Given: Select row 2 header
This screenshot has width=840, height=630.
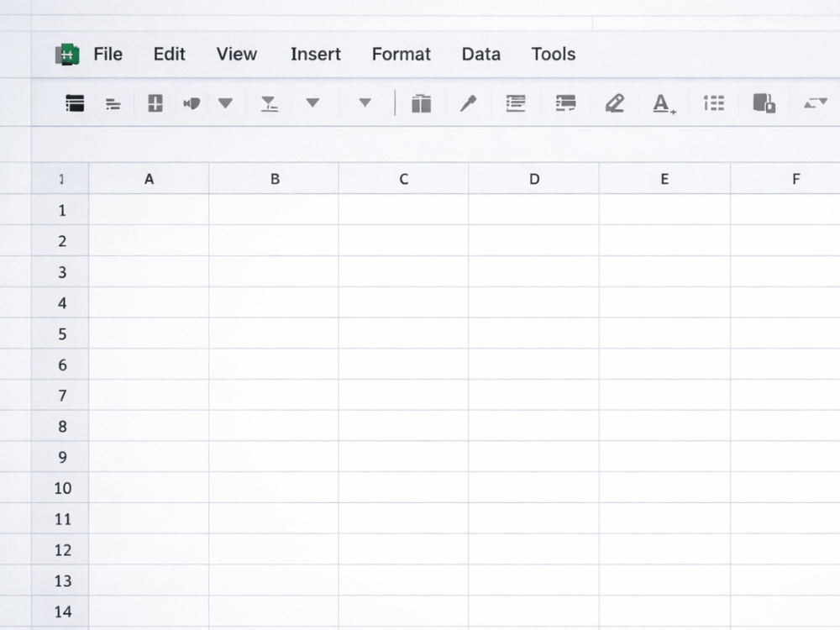Looking at the screenshot, I should point(60,240).
